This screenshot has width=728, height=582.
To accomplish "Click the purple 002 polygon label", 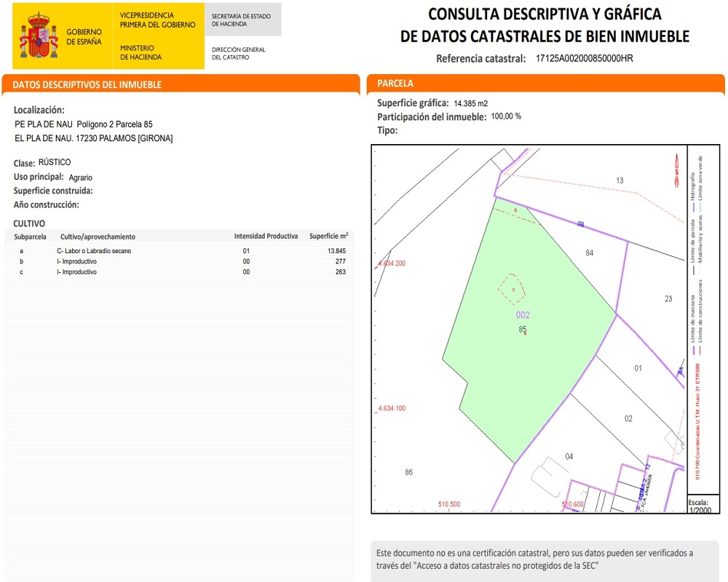I will [523, 315].
